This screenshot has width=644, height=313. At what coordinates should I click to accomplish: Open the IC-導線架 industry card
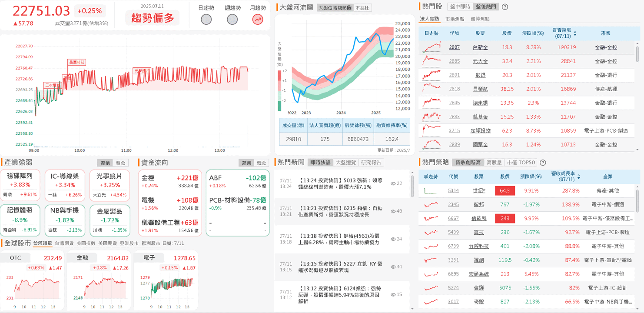[x=65, y=184]
